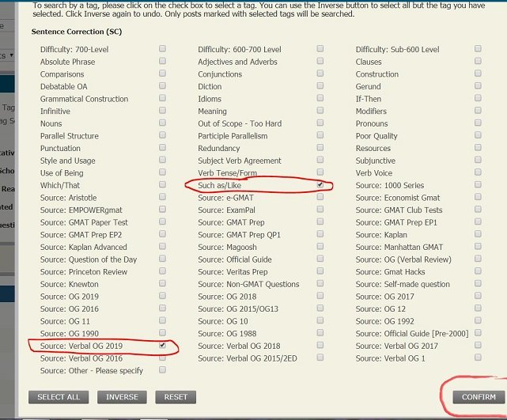Tick the Source: Kaplan Advanced checkbox
Screen dimensions: 507x420
pyautogui.click(x=162, y=246)
